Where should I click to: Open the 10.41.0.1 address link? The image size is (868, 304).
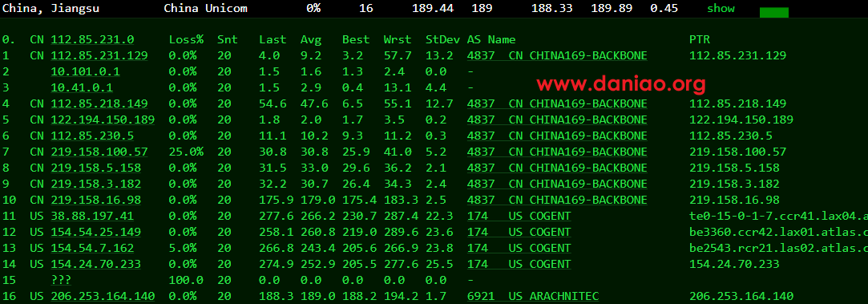click(82, 88)
